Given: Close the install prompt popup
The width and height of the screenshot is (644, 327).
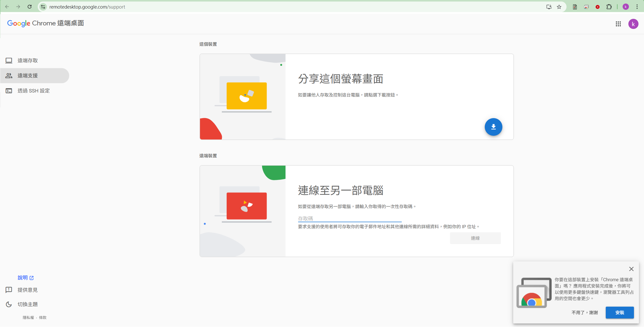Looking at the screenshot, I should [x=631, y=269].
